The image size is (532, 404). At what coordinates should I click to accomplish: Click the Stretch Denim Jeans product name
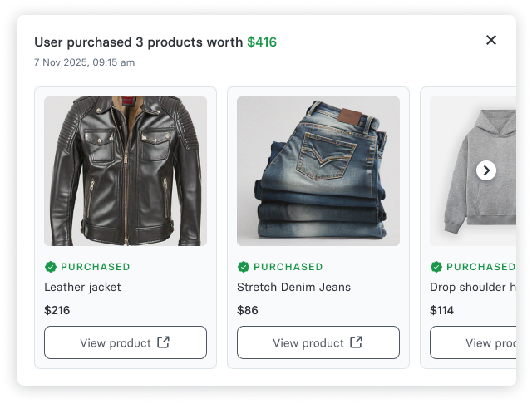293,287
